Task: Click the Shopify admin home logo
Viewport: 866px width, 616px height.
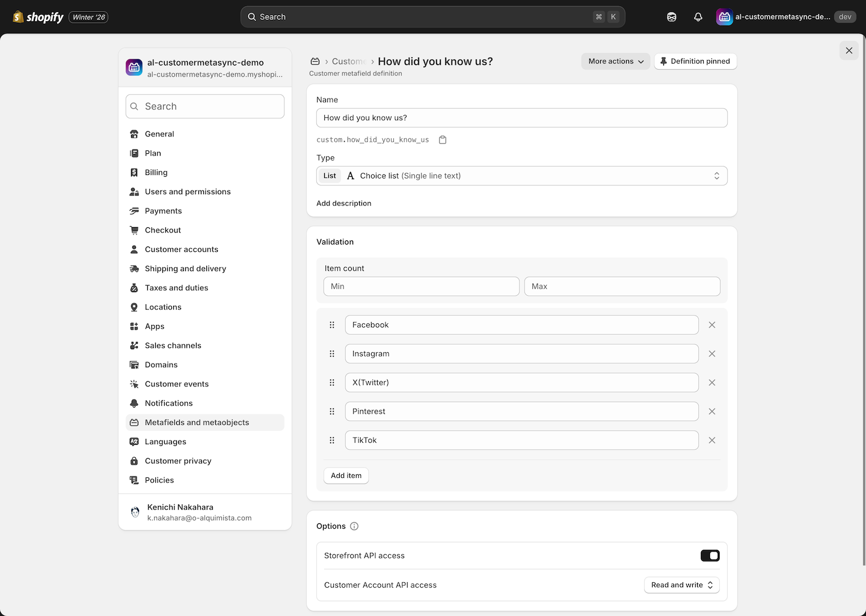Action: (37, 16)
